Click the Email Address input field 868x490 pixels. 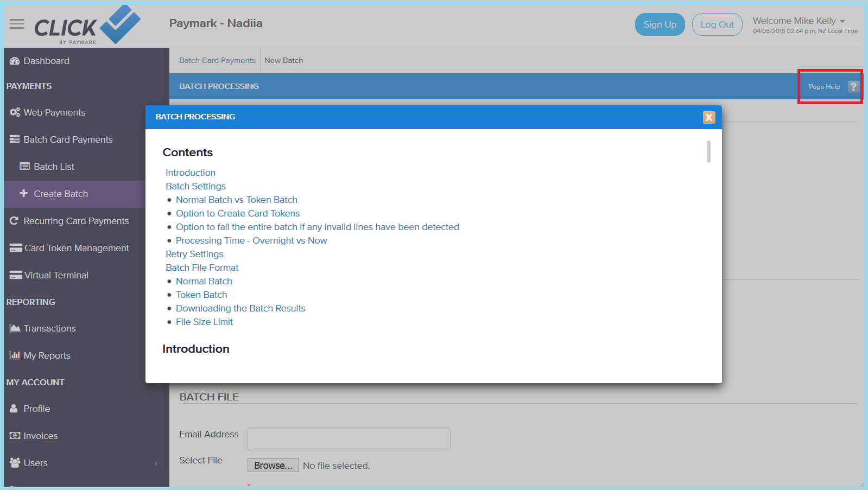349,439
